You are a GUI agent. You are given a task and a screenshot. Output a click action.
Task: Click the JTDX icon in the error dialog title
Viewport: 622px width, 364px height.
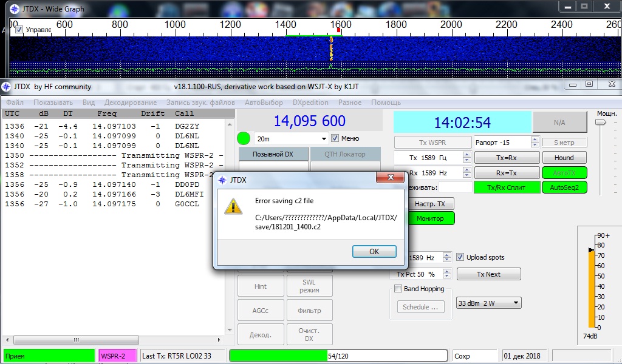click(221, 180)
